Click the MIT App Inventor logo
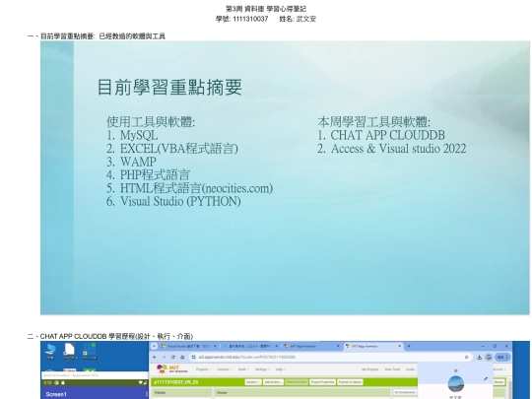Viewport: 532px width, 399px height. [x=172, y=368]
